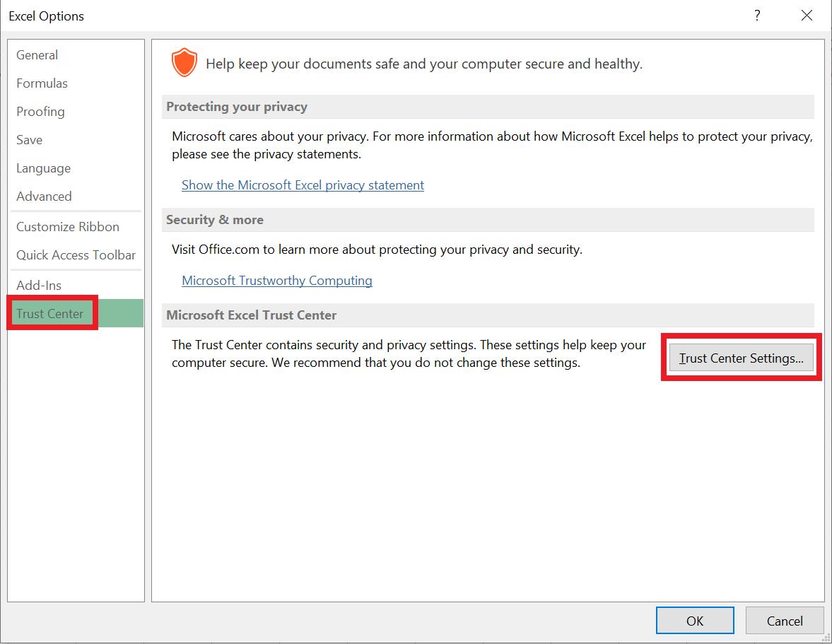Viewport: 832px width, 644px height.
Task: Click the orange security shield icon
Action: coord(184,62)
